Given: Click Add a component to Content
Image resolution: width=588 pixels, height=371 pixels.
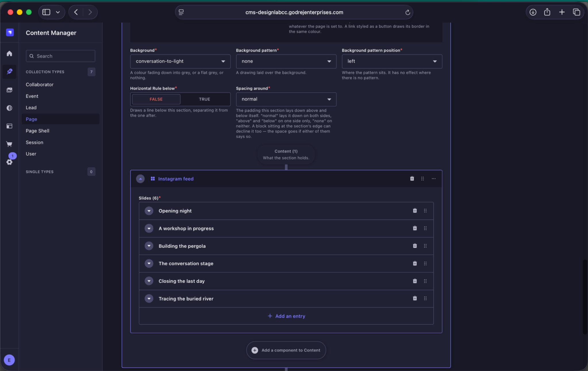Looking at the screenshot, I should pyautogui.click(x=286, y=350).
